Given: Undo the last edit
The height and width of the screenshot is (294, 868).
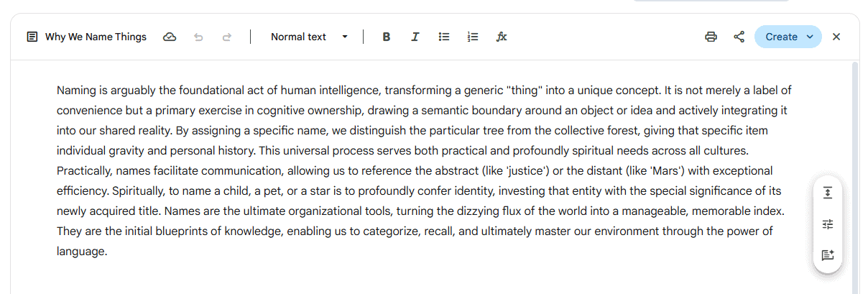Looking at the screenshot, I should click(198, 37).
